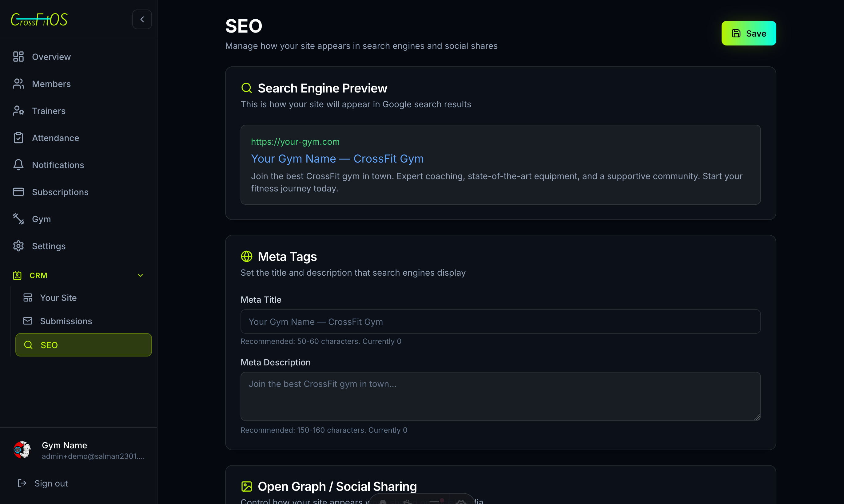844x504 pixels.
Task: Click the Submissions envelope icon
Action: point(28,321)
